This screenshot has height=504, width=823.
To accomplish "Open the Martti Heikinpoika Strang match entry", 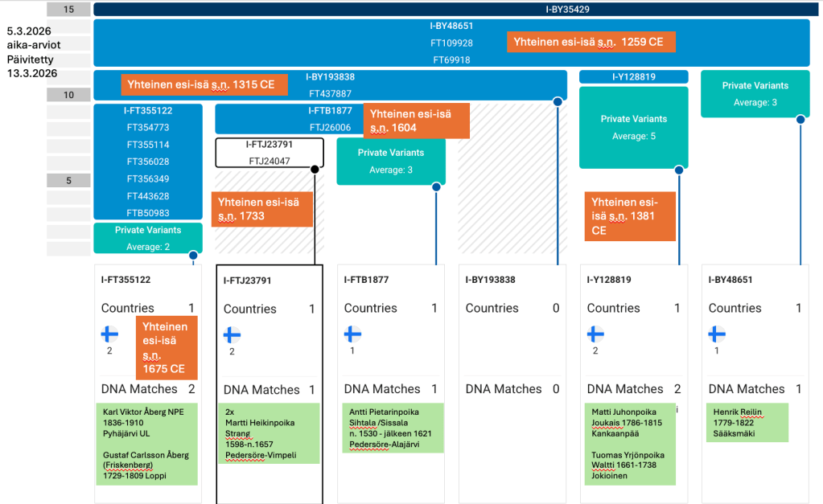I will click(x=270, y=432).
